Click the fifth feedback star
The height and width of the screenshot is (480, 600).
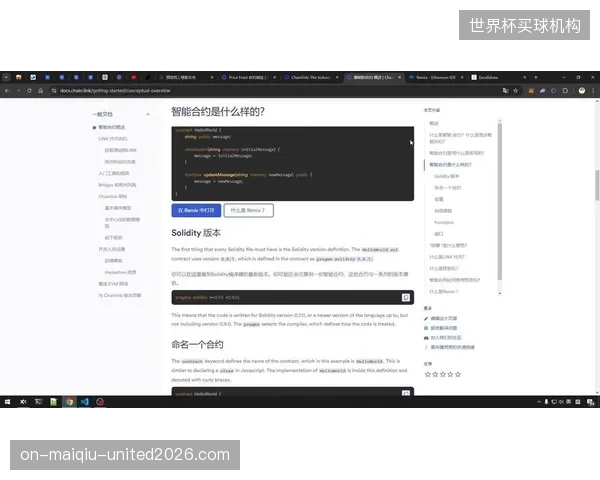click(x=458, y=374)
